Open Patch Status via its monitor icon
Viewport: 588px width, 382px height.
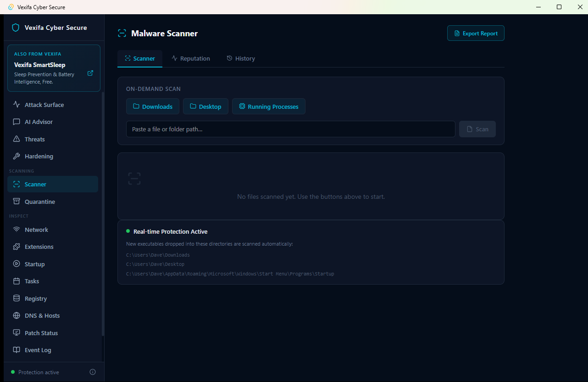tap(17, 333)
